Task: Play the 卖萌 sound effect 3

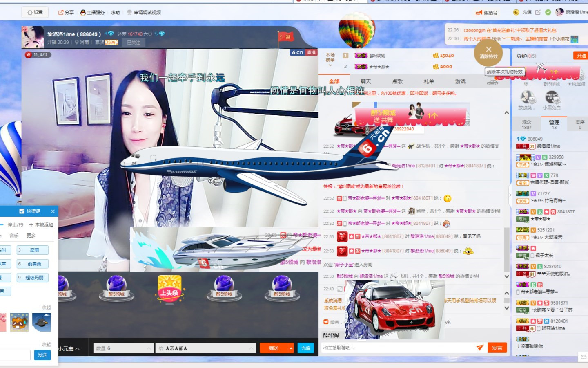Action: tap(33, 250)
